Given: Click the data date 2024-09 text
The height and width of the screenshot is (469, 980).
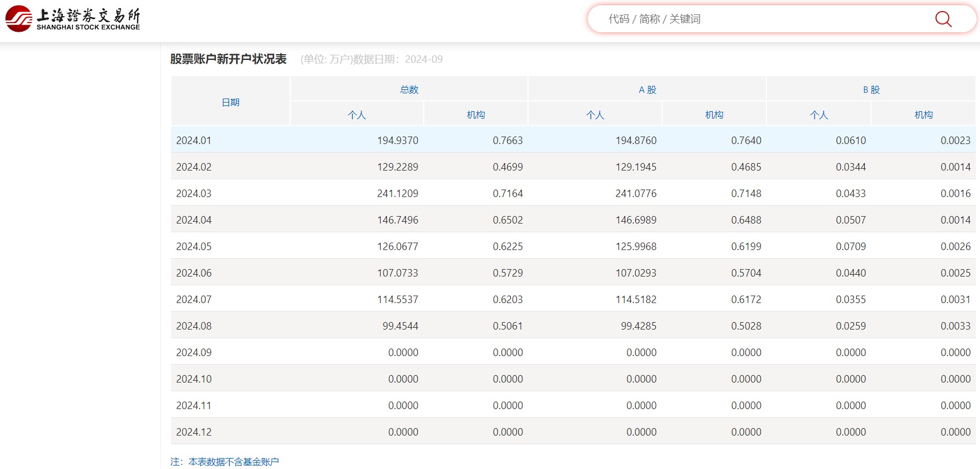Looking at the screenshot, I should pyautogui.click(x=423, y=59).
